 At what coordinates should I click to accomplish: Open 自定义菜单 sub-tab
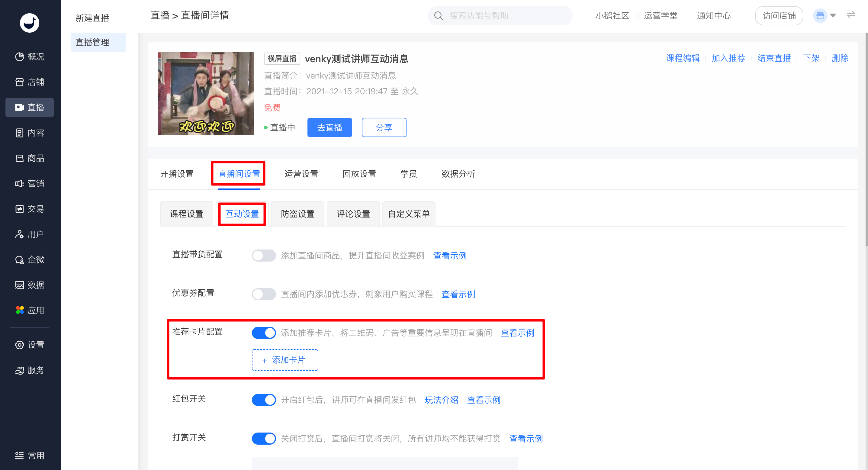409,214
